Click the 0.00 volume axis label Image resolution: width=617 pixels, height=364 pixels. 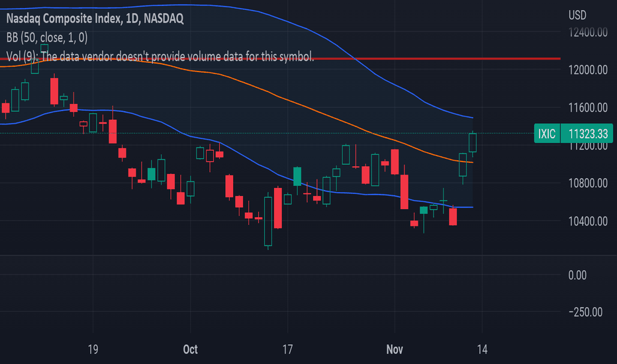[577, 275]
